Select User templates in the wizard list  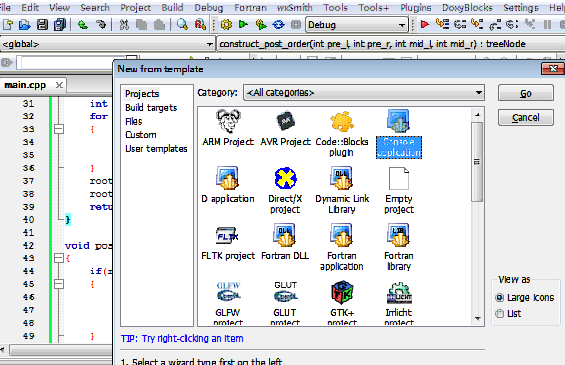pyautogui.click(x=156, y=148)
